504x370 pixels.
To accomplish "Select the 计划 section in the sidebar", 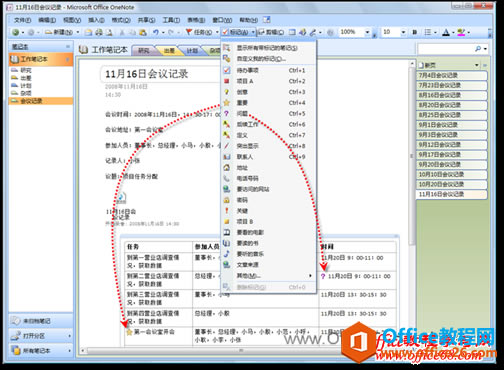I will 26,85.
